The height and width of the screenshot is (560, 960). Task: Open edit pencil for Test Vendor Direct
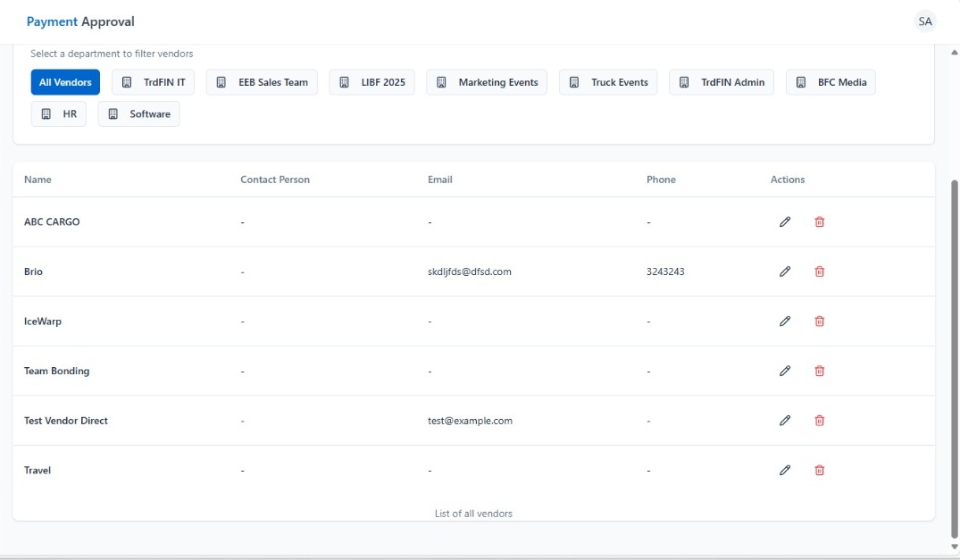click(785, 421)
